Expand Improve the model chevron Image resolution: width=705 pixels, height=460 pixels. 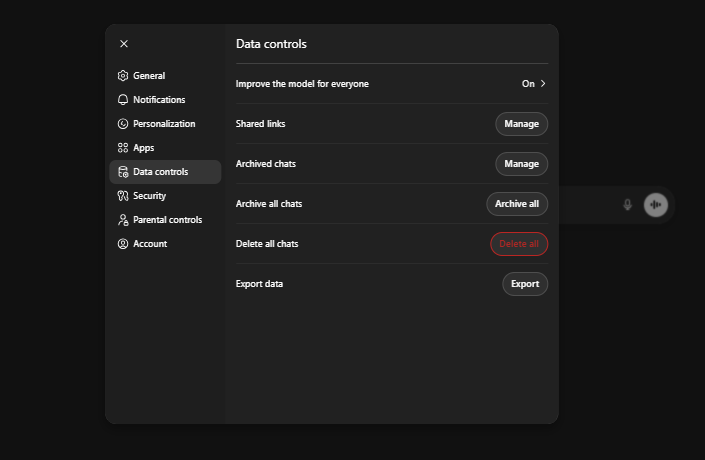tap(543, 84)
